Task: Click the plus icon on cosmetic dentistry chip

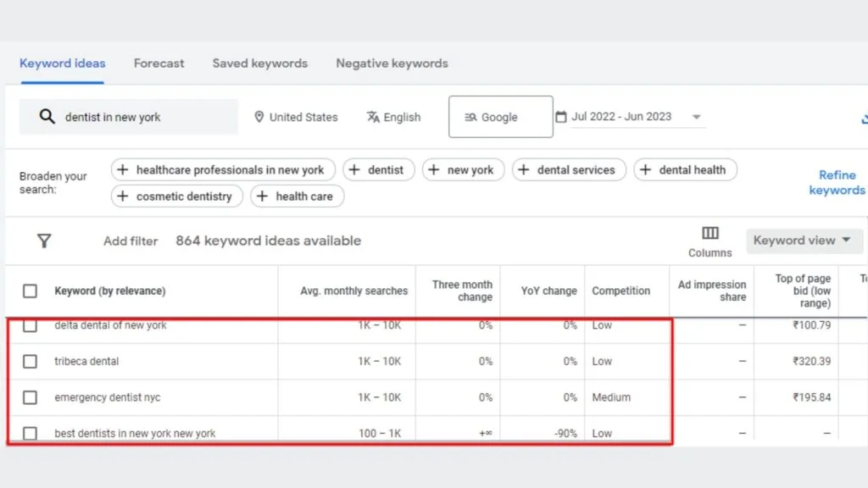Action: point(123,197)
